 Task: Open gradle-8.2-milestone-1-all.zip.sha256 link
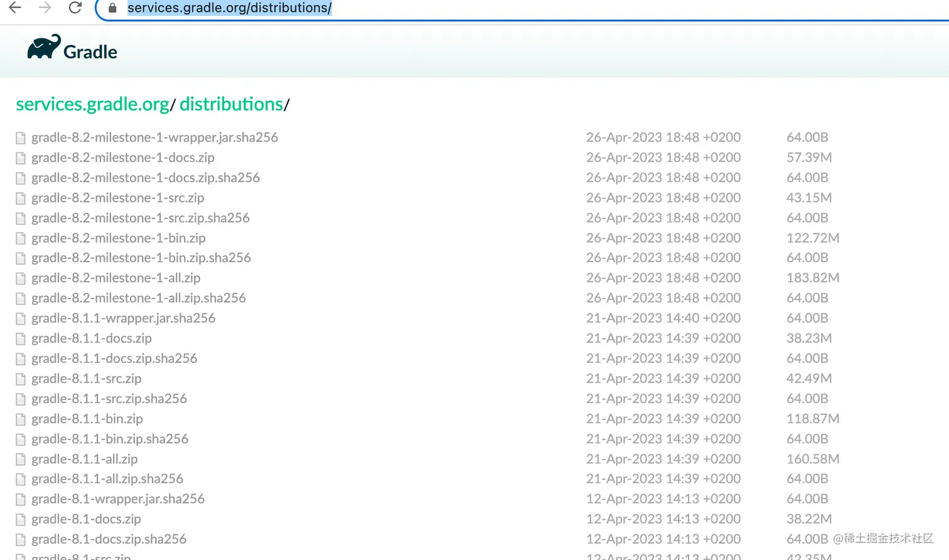pyautogui.click(x=139, y=298)
